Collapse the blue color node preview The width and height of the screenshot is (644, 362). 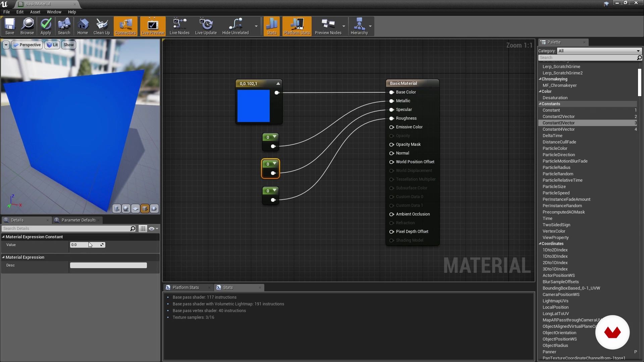tap(278, 83)
